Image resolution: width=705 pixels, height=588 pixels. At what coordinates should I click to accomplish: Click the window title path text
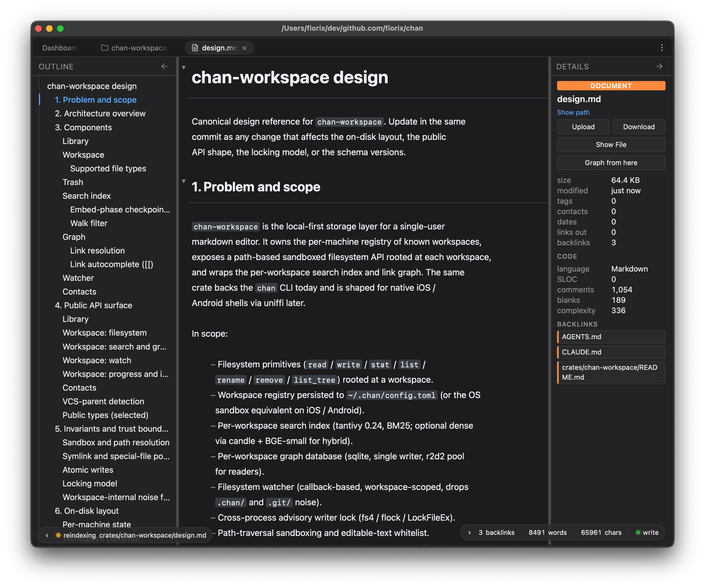coord(352,28)
